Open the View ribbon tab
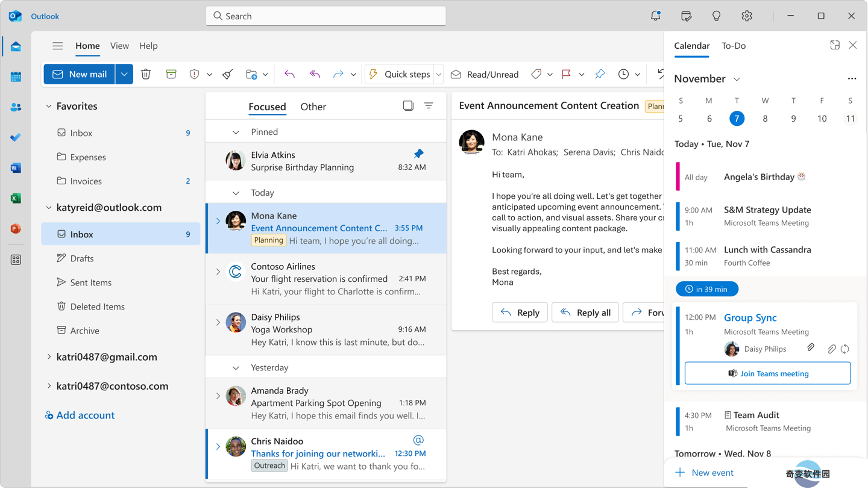 click(x=119, y=46)
